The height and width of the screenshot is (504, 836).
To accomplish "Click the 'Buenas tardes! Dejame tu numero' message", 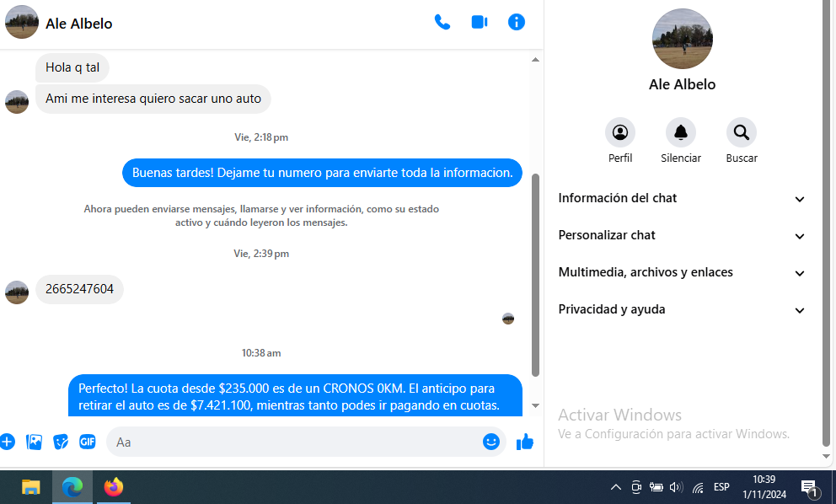I will point(322,173).
